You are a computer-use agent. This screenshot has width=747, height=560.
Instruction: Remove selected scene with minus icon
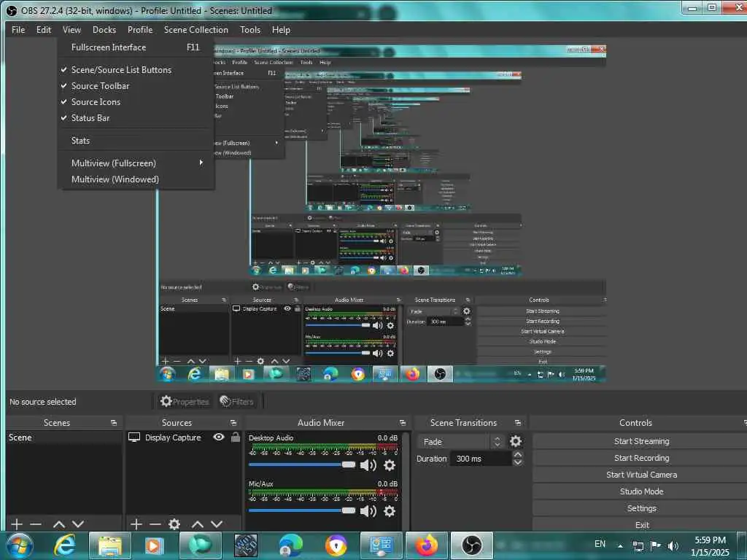click(x=36, y=524)
